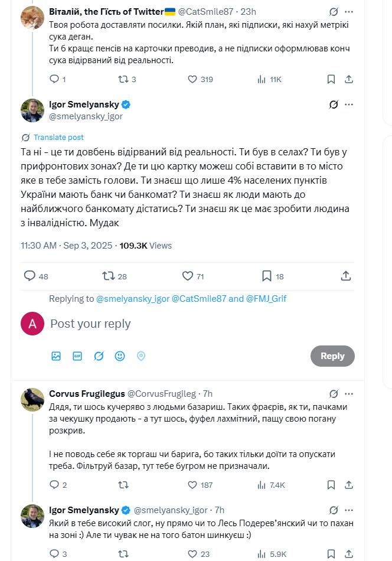
Task: Open emoji picker in reply composer
Action: click(x=120, y=356)
